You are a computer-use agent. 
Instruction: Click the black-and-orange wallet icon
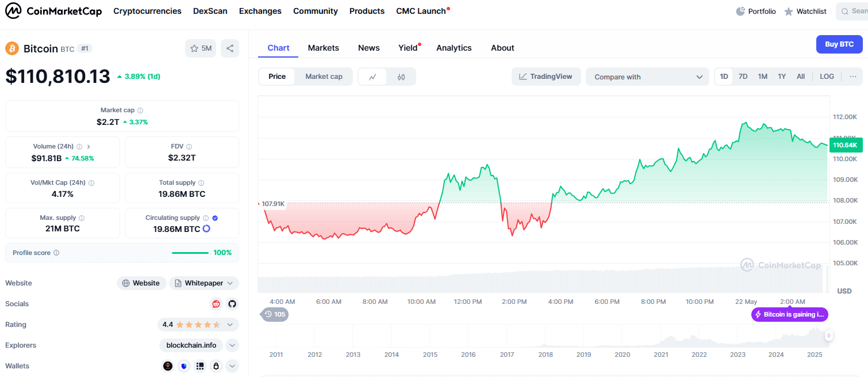[x=168, y=366]
